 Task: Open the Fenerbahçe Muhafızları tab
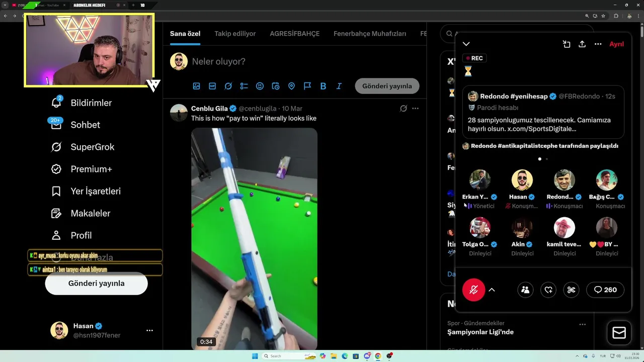coord(370,34)
